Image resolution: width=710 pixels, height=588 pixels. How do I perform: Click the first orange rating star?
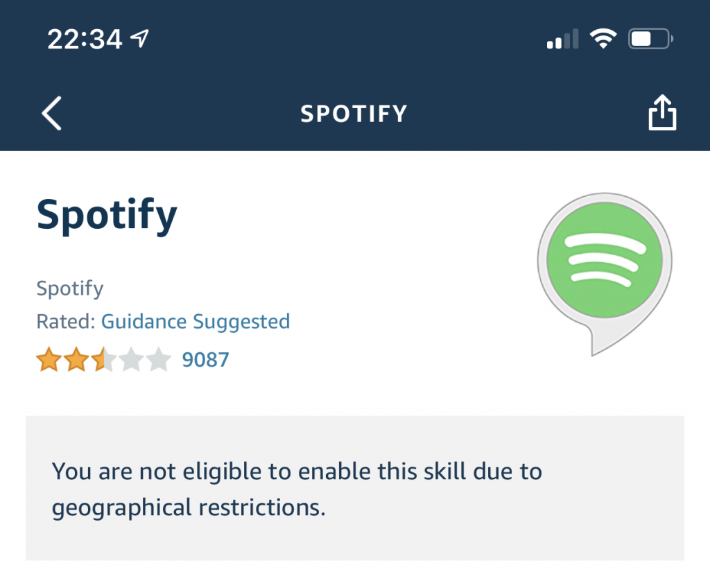pyautogui.click(x=49, y=359)
